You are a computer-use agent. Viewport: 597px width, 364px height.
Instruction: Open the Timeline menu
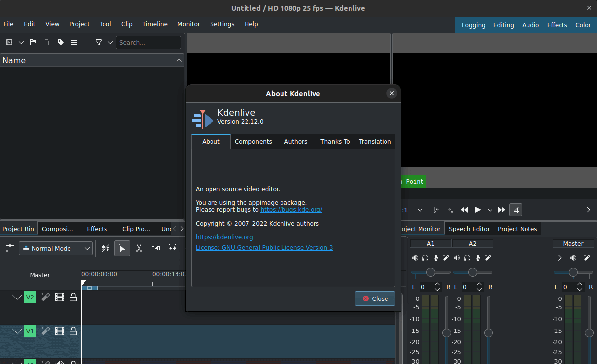pyautogui.click(x=155, y=24)
